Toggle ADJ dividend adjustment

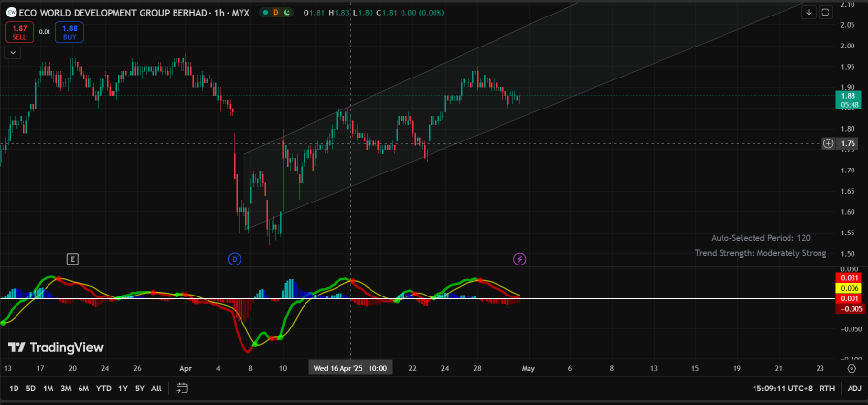[x=854, y=389]
